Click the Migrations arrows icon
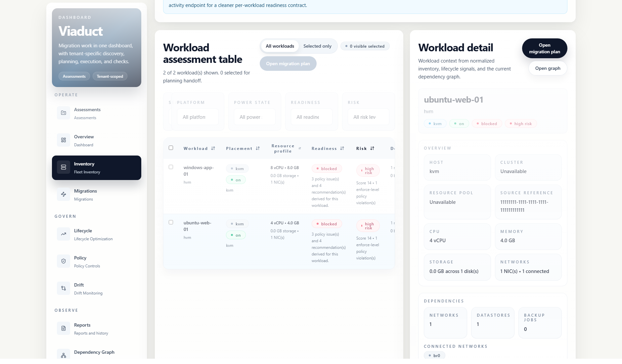Viewport: 622px width, 364px height. point(64,194)
